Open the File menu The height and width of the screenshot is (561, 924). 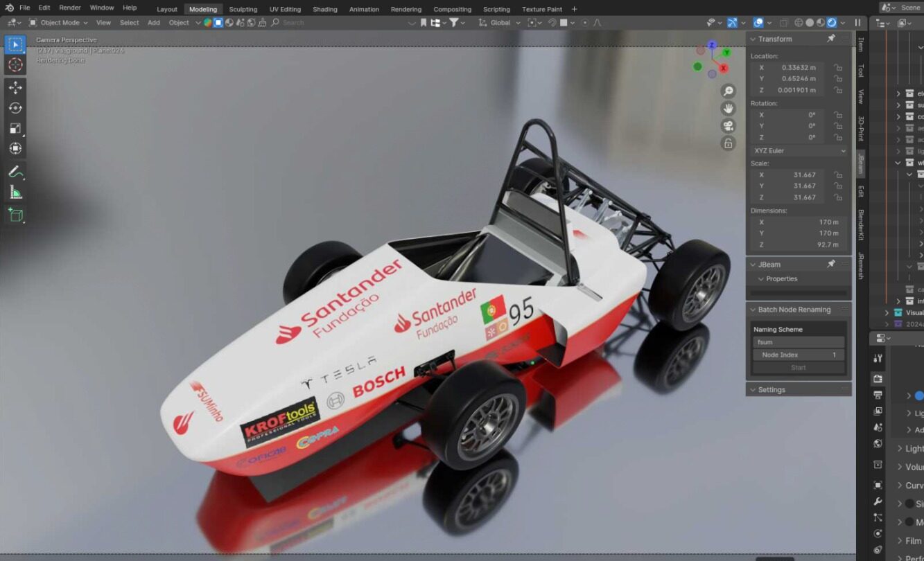pyautogui.click(x=24, y=8)
